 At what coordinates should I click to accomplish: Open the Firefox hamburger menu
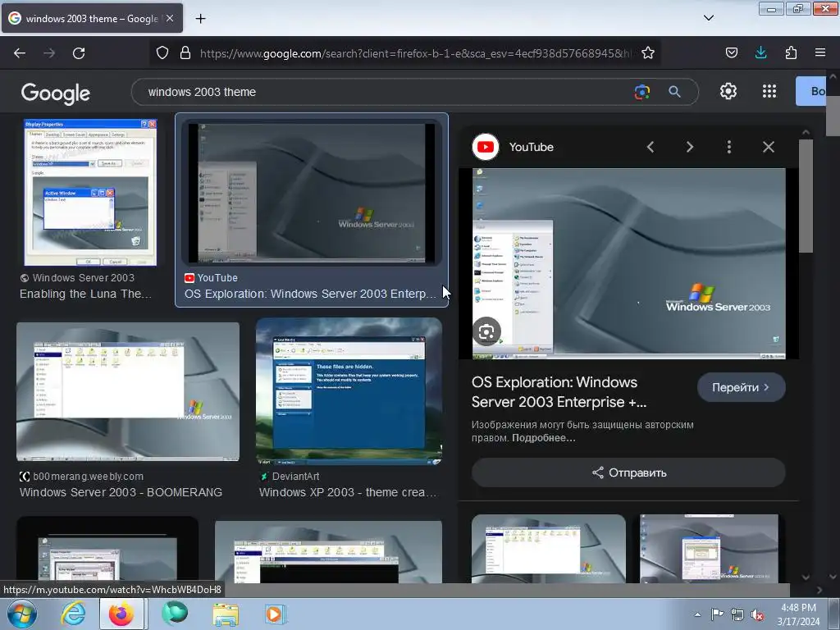820,52
